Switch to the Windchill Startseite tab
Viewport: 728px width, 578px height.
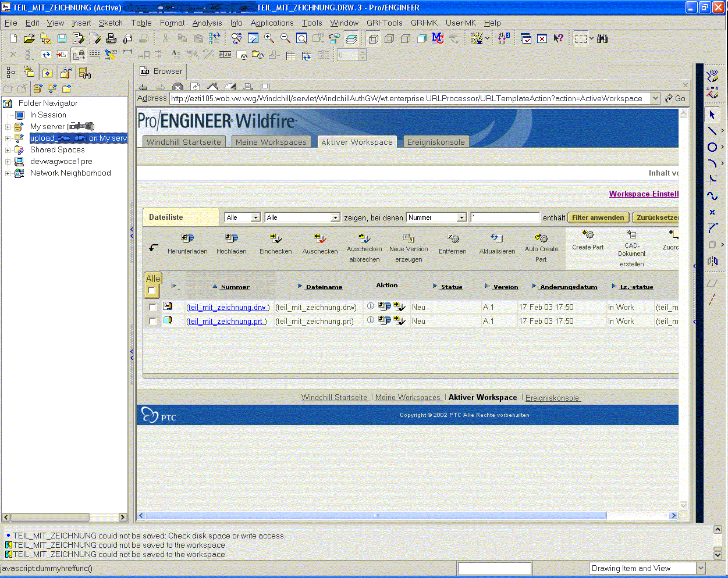(184, 142)
